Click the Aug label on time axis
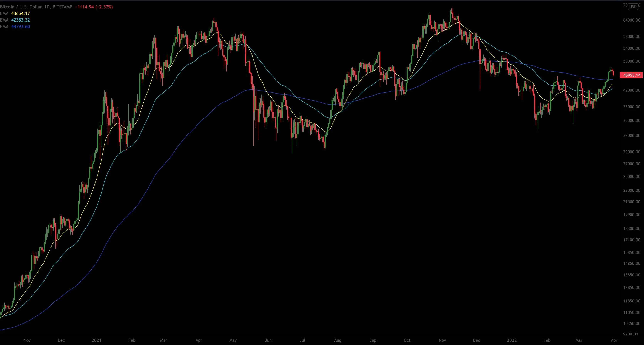The height and width of the screenshot is (345, 644). [x=338, y=340]
